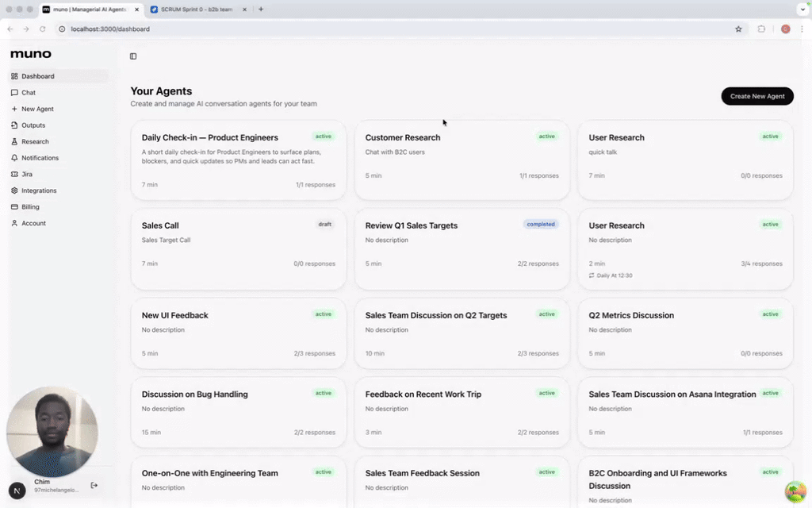Open Jira integration page
This screenshot has width=812, height=508.
click(26, 174)
